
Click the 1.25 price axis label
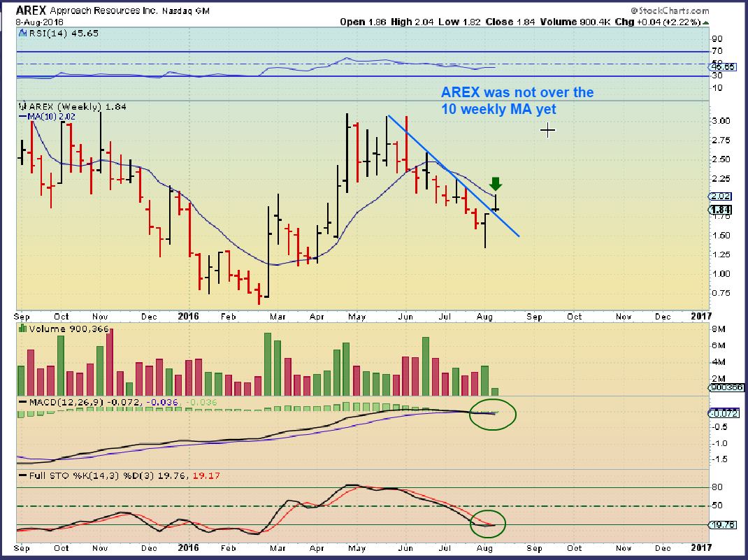click(x=721, y=254)
